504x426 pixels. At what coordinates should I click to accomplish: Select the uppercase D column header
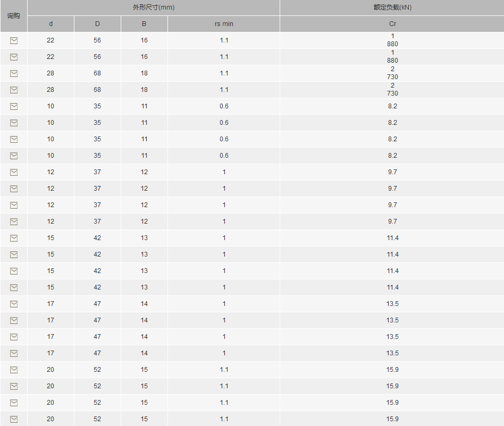(97, 24)
